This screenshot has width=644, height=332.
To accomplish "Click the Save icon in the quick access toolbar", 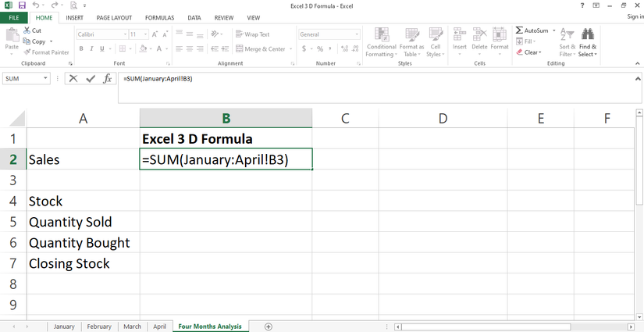I will click(21, 5).
